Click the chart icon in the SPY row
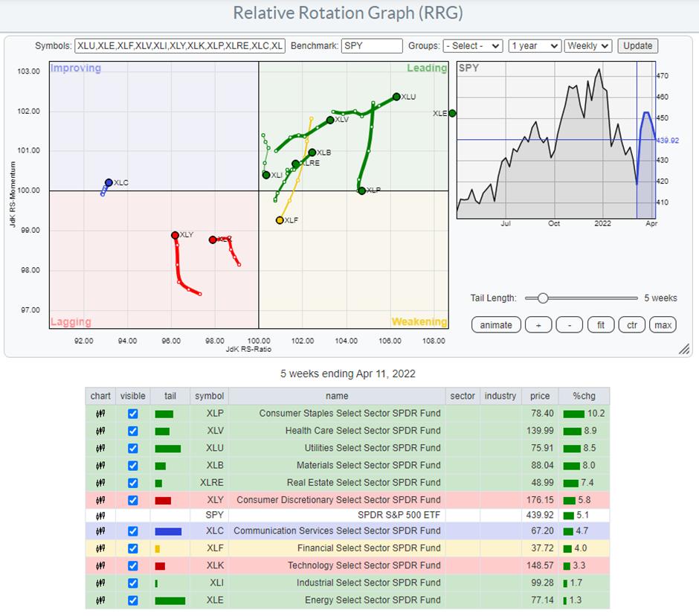 click(100, 515)
